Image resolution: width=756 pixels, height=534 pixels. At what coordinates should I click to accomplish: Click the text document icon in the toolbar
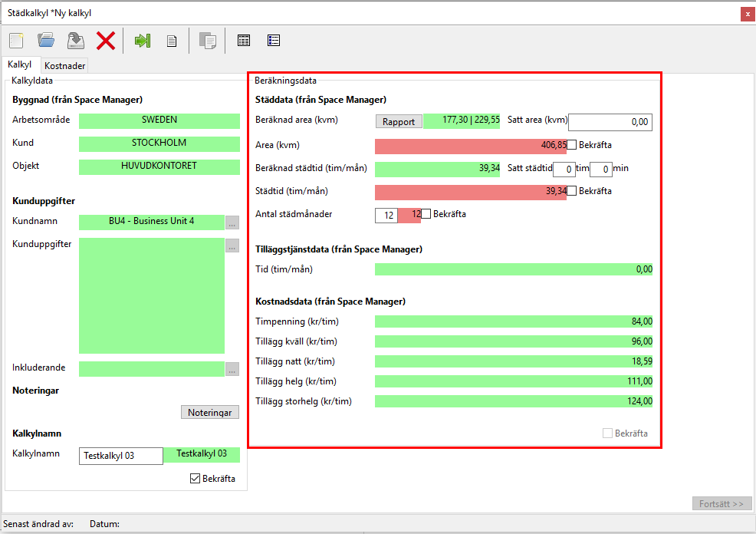point(172,41)
